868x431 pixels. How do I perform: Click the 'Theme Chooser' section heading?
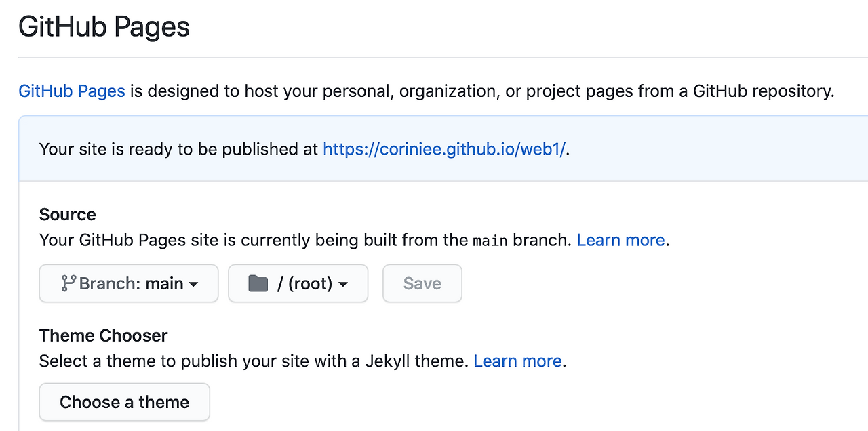[103, 335]
